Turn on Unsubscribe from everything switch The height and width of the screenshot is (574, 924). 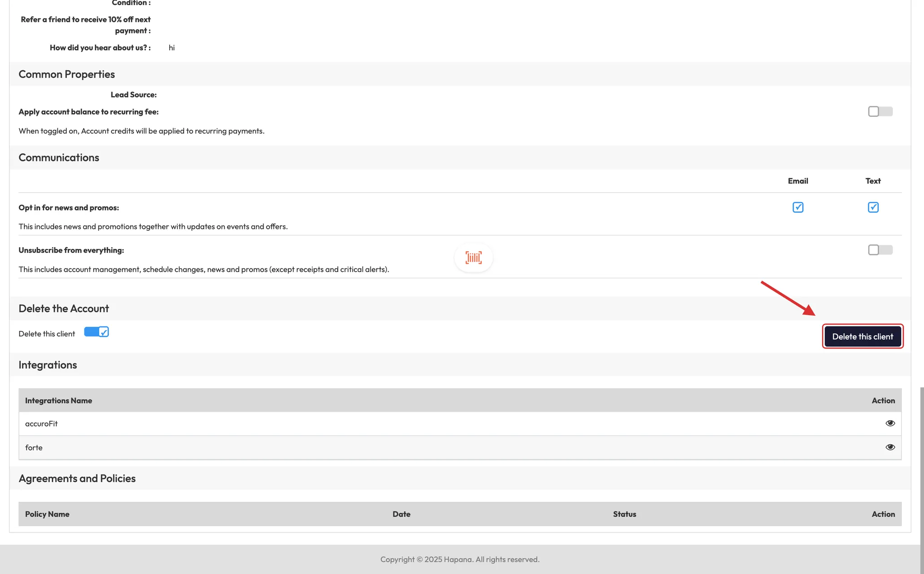pyautogui.click(x=880, y=250)
